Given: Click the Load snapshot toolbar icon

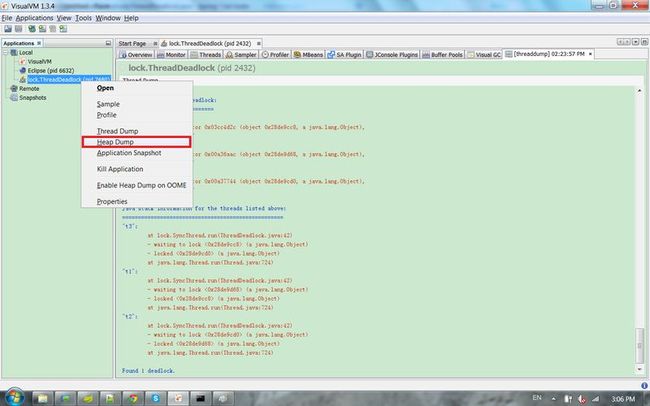Looking at the screenshot, I should coord(8,29).
